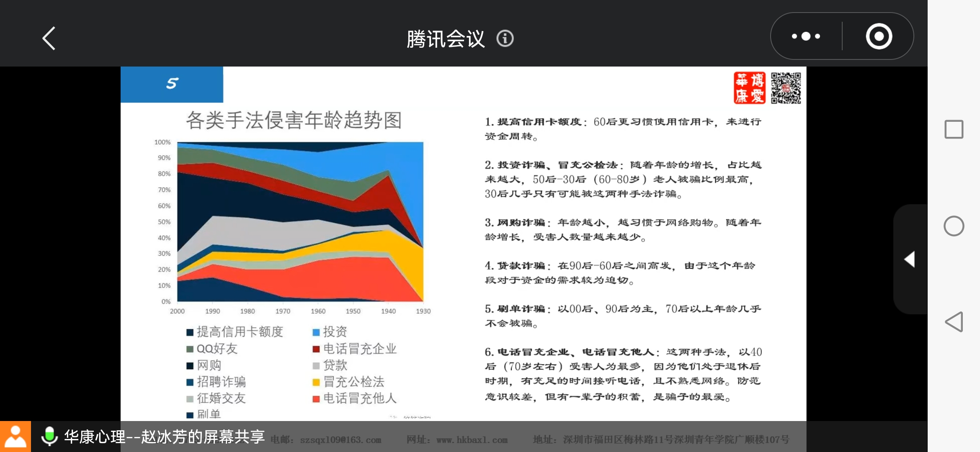Open the info icon beside 腾讯会议

click(505, 39)
